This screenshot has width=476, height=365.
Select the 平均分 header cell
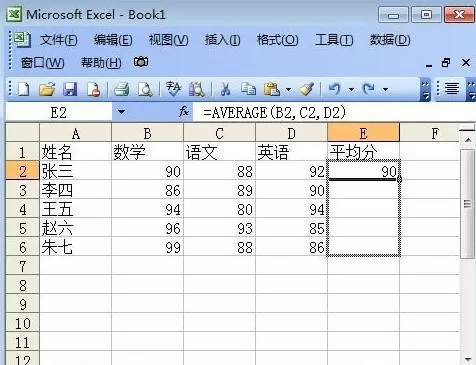pyautogui.click(x=363, y=152)
